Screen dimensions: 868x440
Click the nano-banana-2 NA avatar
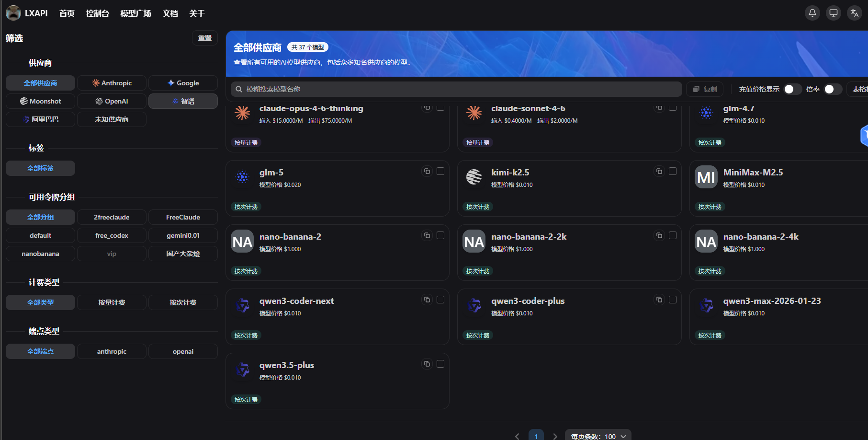point(242,242)
